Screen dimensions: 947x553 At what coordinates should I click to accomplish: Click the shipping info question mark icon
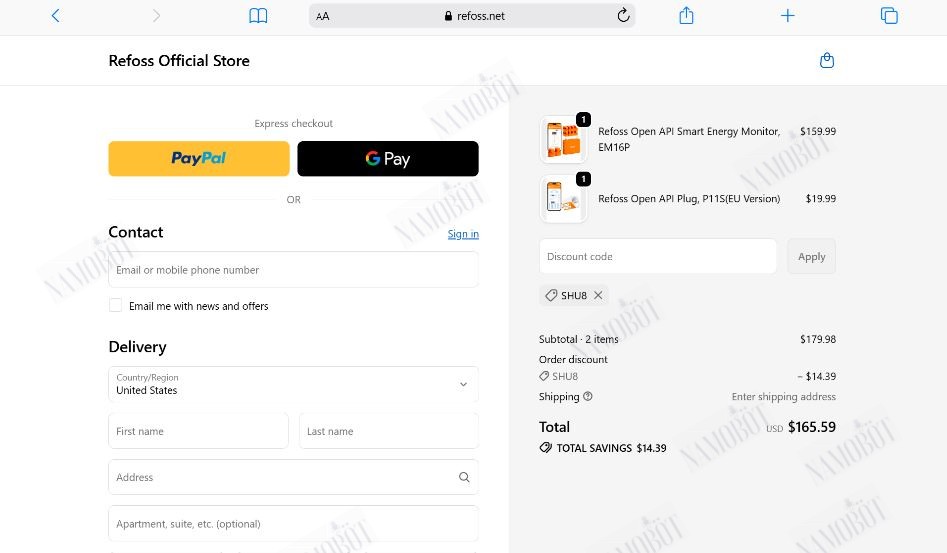point(588,397)
